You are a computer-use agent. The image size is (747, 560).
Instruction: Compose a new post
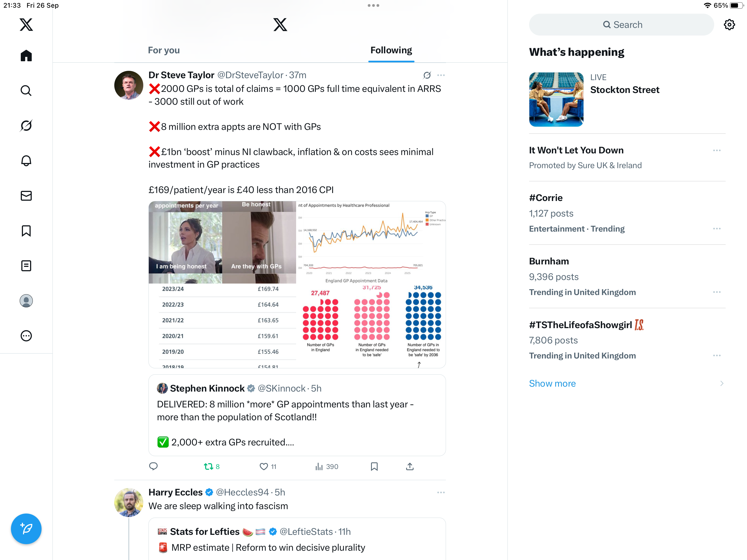point(26,529)
